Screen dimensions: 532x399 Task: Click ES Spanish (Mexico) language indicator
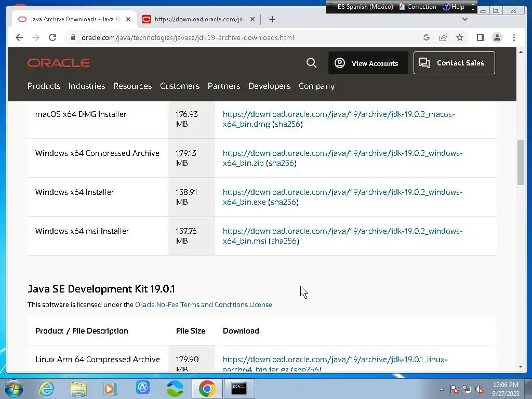point(365,7)
